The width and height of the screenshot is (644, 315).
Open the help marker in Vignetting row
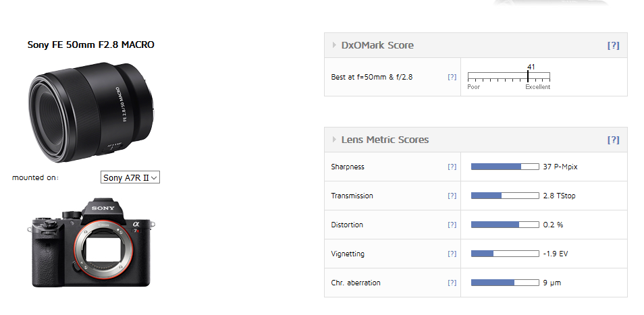[x=452, y=254]
